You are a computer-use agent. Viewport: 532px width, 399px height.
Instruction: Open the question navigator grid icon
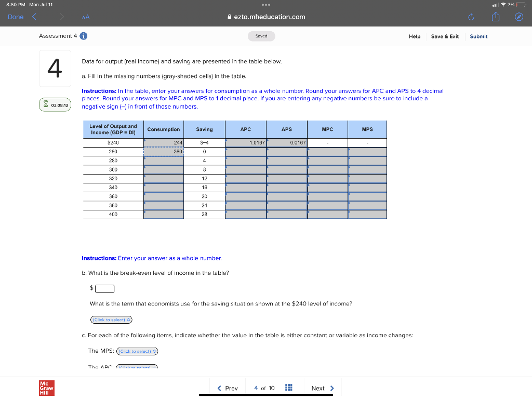pyautogui.click(x=289, y=388)
